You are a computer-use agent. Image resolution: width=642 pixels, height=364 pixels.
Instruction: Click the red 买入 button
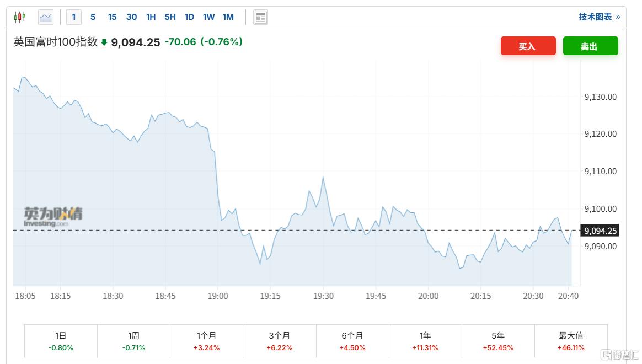click(528, 46)
